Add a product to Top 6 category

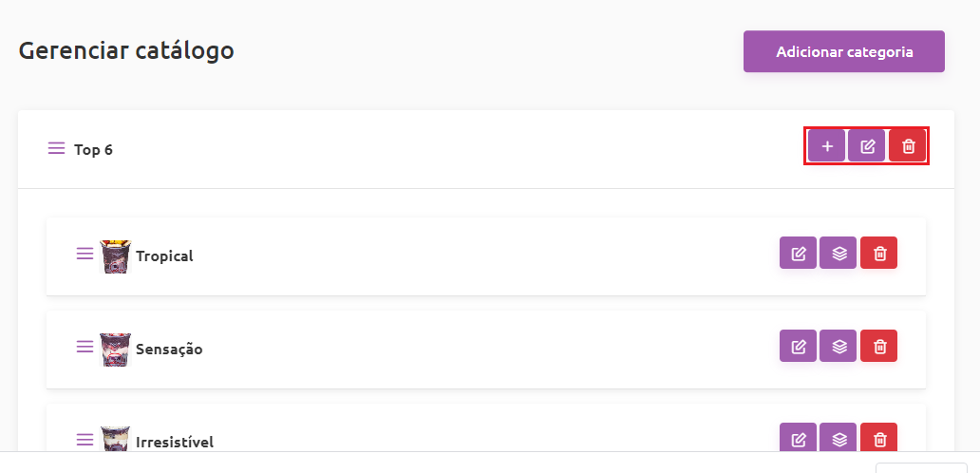pos(827,146)
